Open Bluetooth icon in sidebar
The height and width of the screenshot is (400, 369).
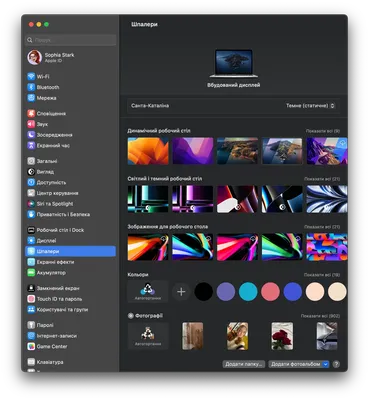[x=31, y=87]
